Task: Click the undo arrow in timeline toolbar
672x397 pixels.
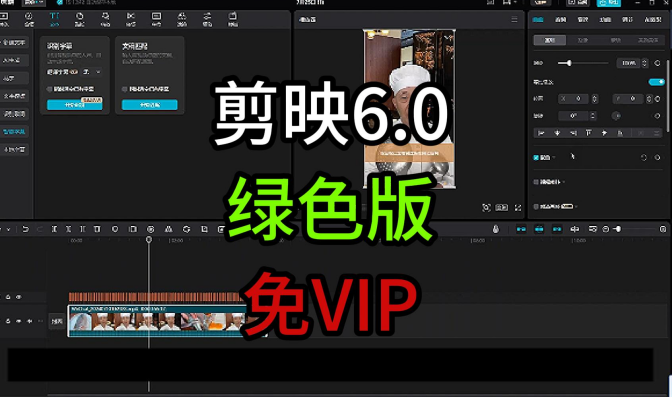Action: pyautogui.click(x=25, y=229)
